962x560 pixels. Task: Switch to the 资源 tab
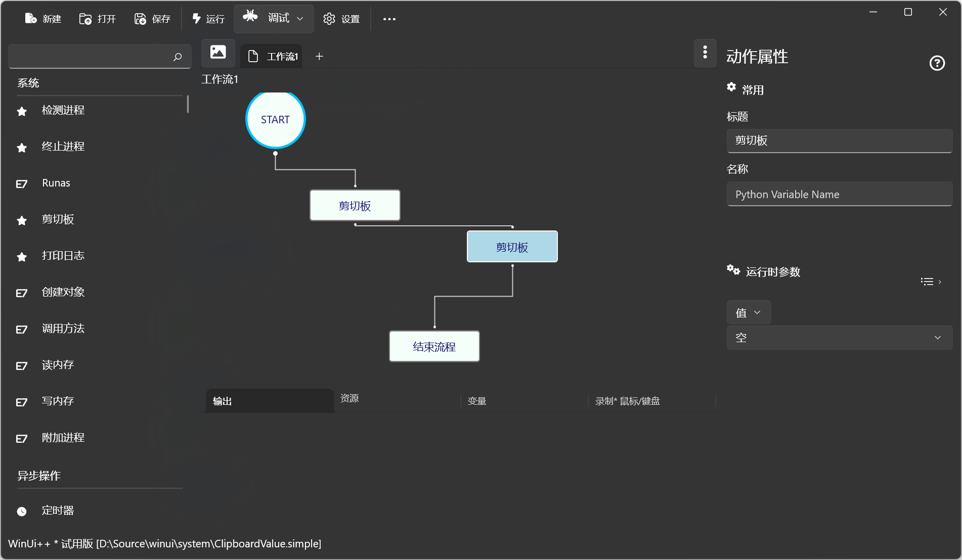[x=349, y=398]
